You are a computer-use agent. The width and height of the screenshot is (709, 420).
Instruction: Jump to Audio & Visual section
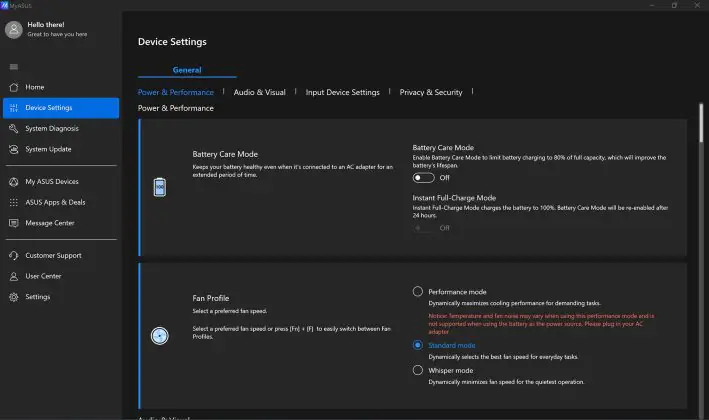click(x=260, y=92)
